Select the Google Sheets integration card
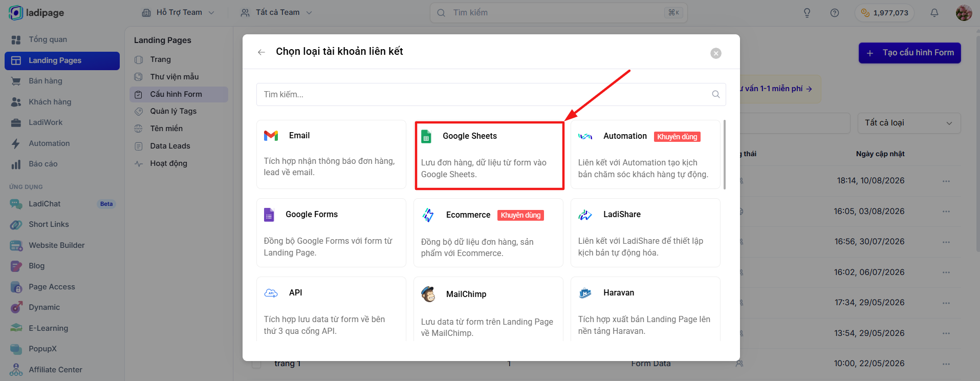The width and height of the screenshot is (980, 381). pos(489,155)
